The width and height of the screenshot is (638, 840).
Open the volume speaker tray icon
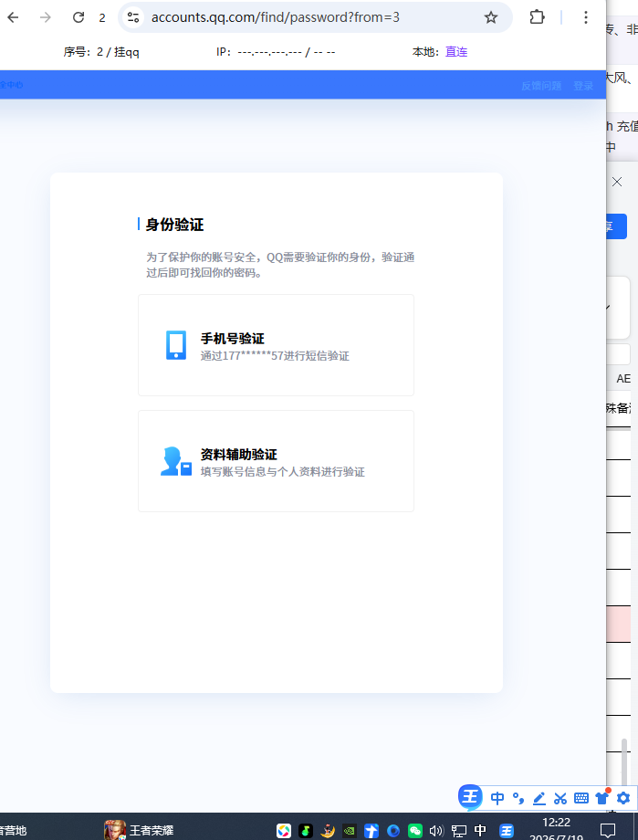[x=436, y=831]
